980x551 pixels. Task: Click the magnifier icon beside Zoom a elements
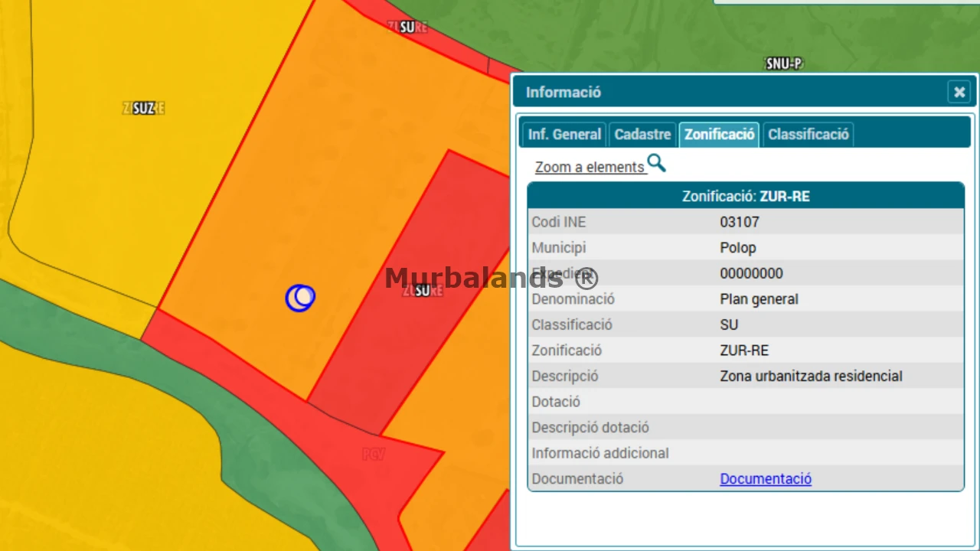[x=656, y=163]
